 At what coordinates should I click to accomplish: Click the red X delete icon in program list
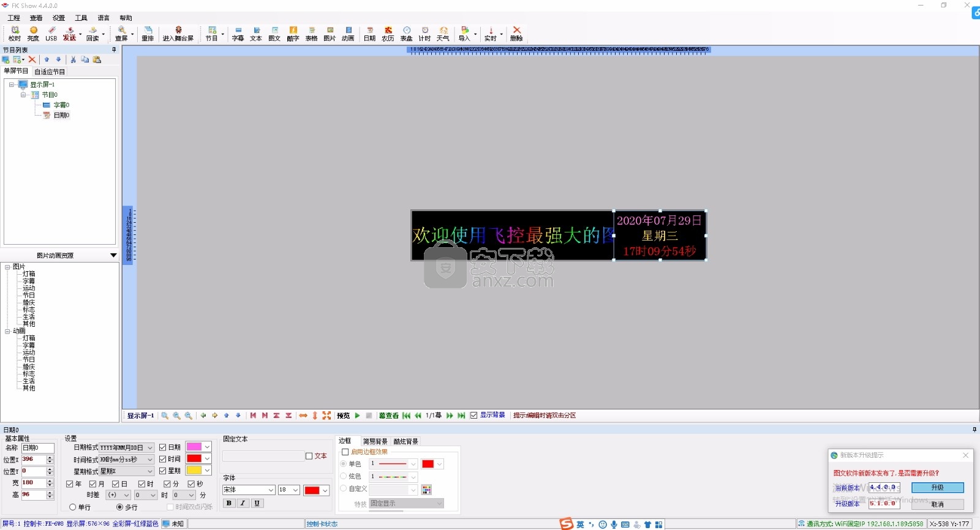(32, 59)
